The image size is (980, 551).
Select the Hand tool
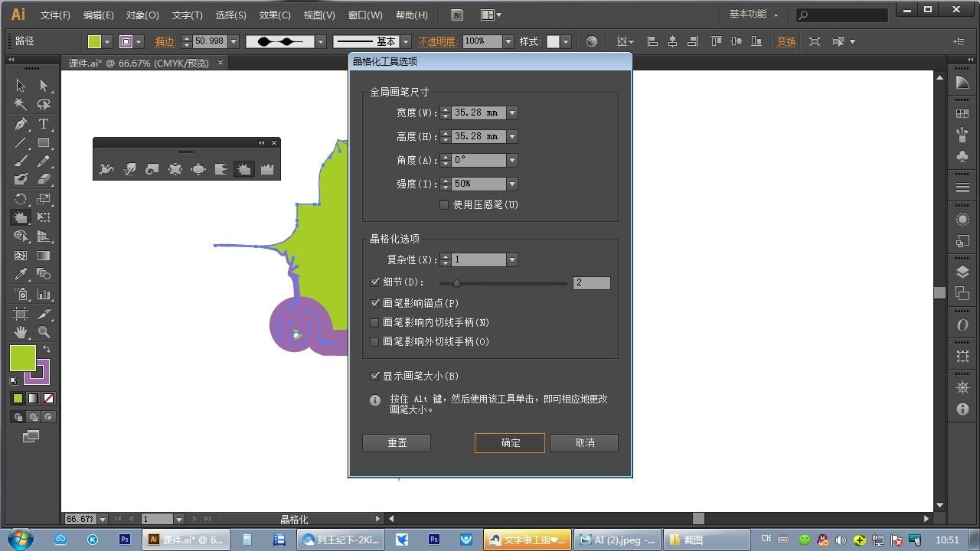pyautogui.click(x=21, y=332)
